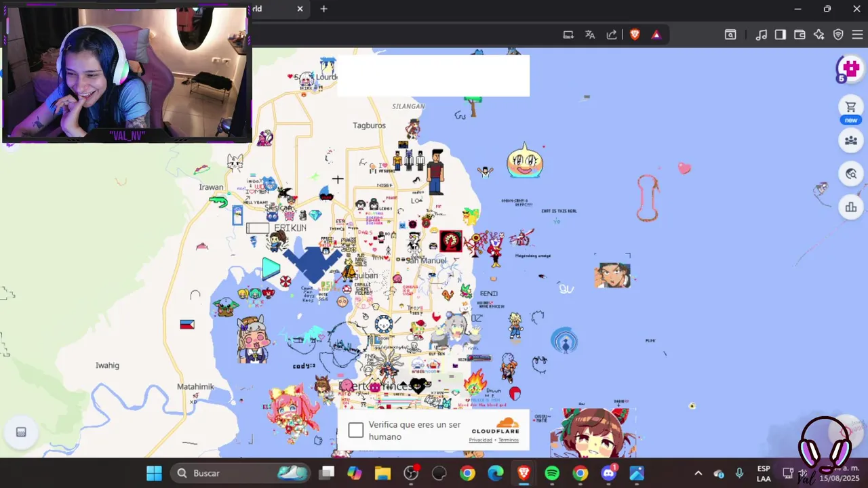Image resolution: width=868 pixels, height=488 pixels.
Task: Click the Tagburos label on the map
Action: click(x=369, y=125)
